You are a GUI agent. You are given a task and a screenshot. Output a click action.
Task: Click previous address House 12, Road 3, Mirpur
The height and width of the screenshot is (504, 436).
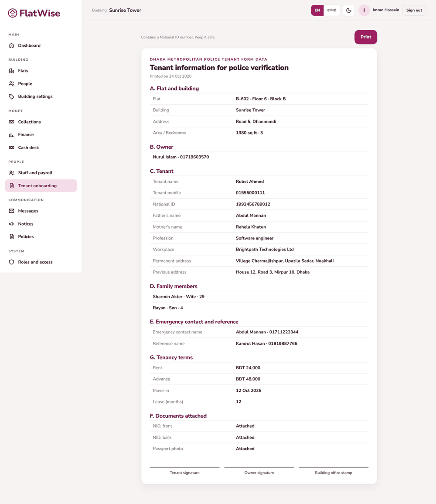tap(272, 272)
